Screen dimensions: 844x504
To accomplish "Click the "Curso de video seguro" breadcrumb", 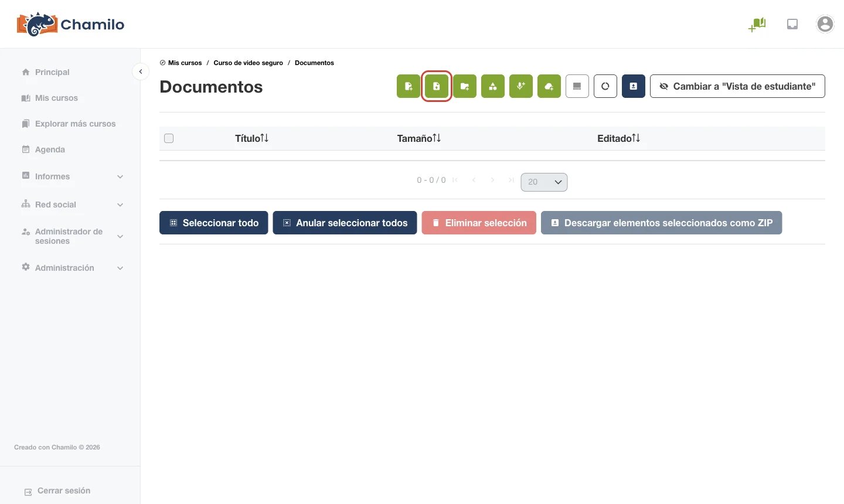I will pyautogui.click(x=248, y=63).
